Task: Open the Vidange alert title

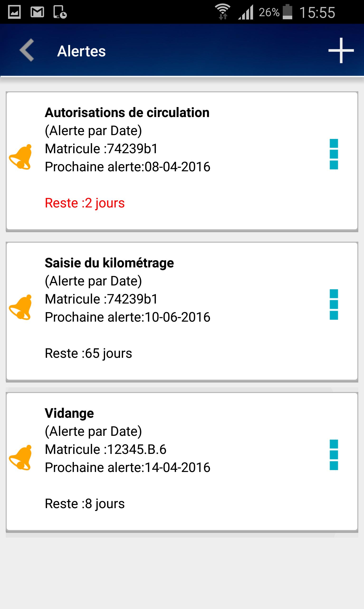Action: (x=69, y=413)
